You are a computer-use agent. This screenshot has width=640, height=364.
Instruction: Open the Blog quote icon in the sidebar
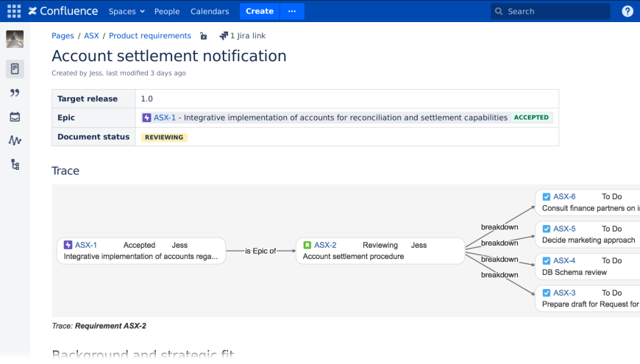[15, 93]
